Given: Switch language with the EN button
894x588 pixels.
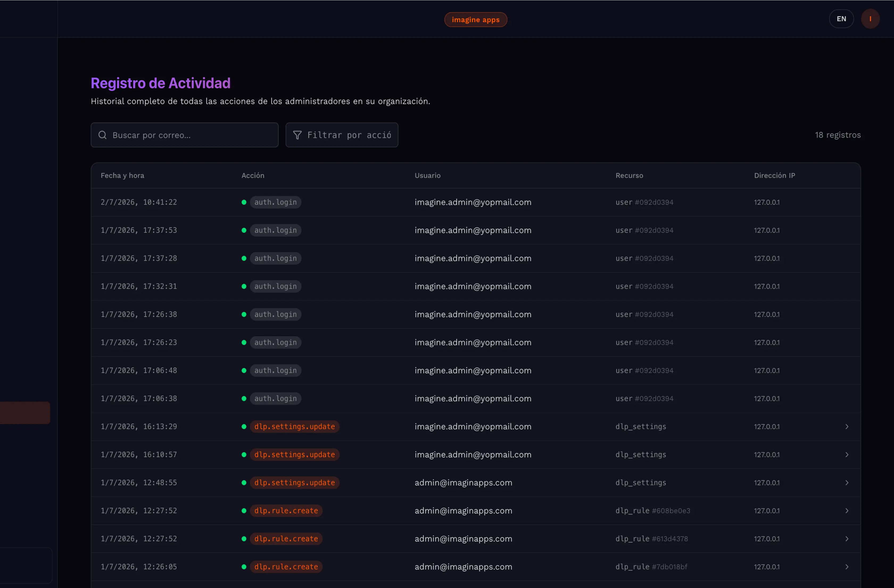Looking at the screenshot, I should coord(841,19).
